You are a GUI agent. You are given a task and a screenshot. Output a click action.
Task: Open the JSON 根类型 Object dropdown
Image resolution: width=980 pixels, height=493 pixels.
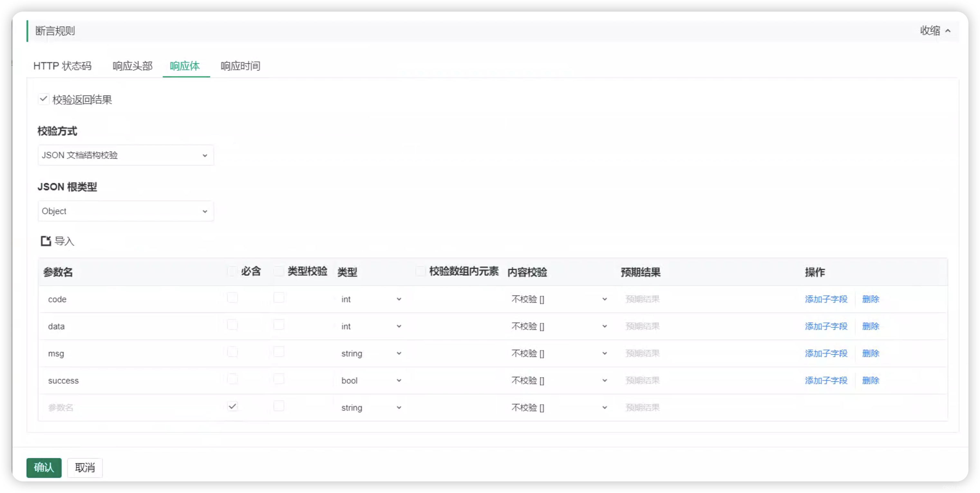(126, 211)
